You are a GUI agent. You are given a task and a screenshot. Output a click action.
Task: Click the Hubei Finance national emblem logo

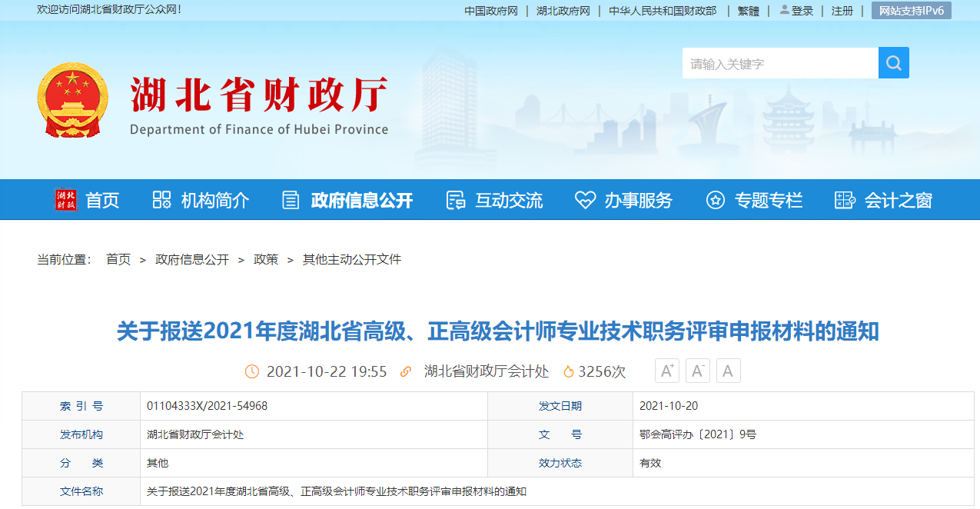72,101
